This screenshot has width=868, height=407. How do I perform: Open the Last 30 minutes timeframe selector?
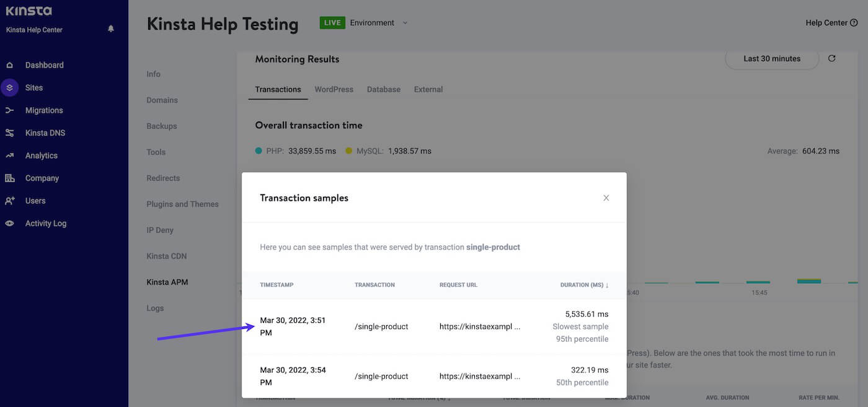772,59
